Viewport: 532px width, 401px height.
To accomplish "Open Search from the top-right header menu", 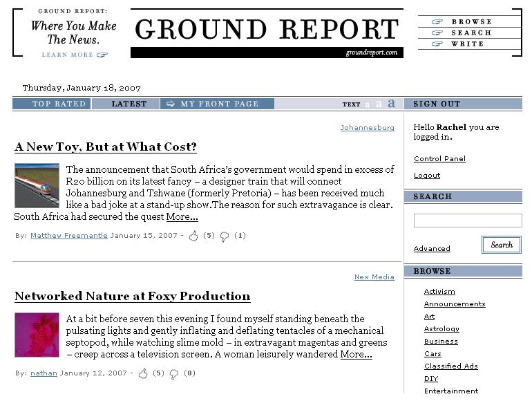I will click(x=471, y=32).
